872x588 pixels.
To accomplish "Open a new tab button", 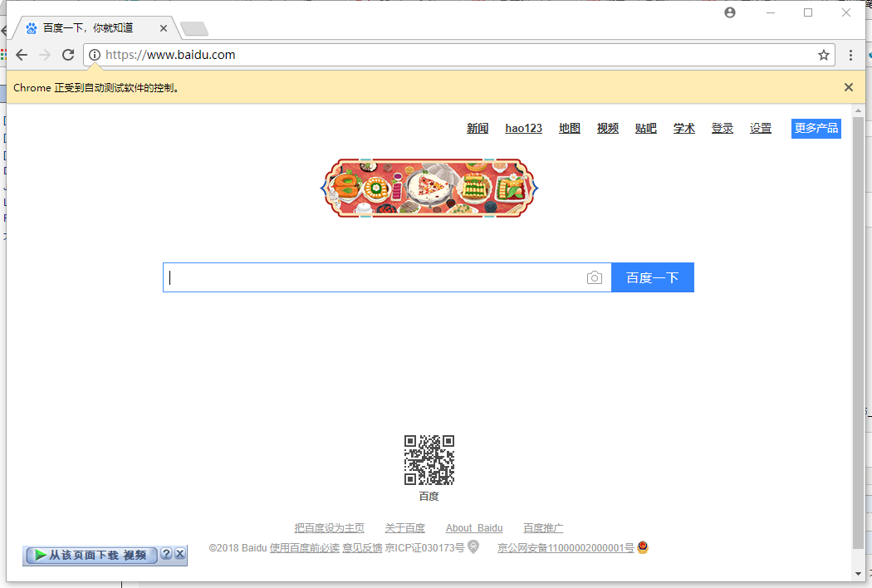I will click(194, 28).
